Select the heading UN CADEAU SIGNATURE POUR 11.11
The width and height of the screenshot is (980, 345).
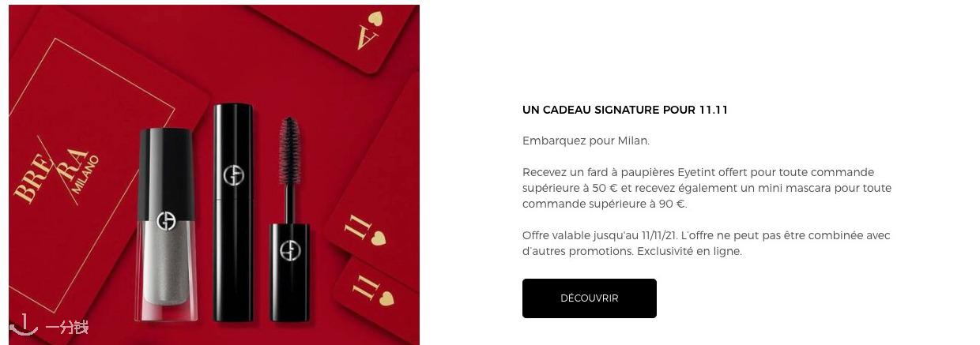point(625,110)
